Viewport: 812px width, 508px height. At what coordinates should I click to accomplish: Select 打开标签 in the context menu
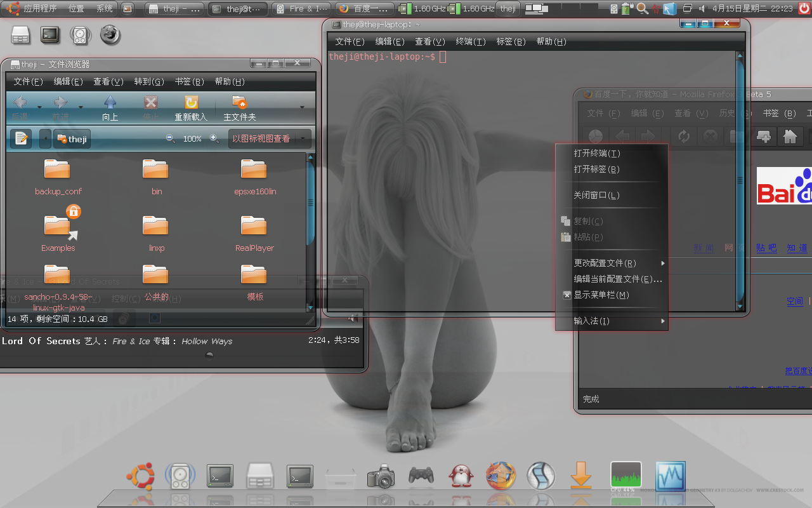coord(612,169)
